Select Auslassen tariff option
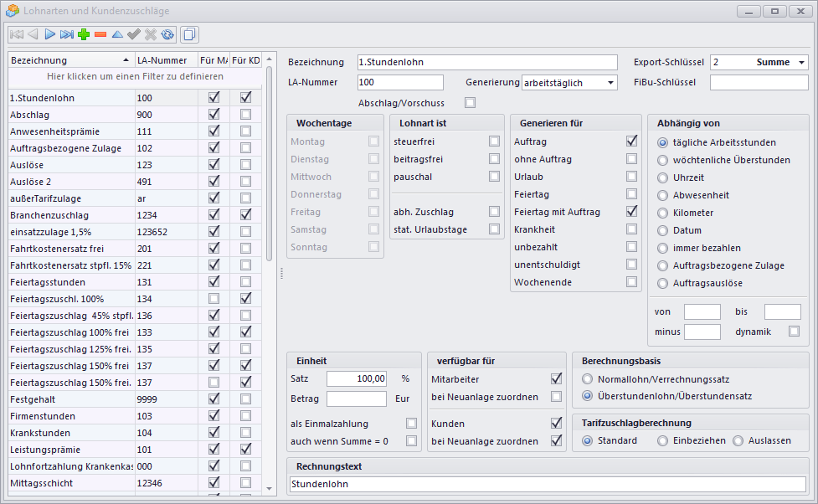The height and width of the screenshot is (504, 818). pos(738,441)
